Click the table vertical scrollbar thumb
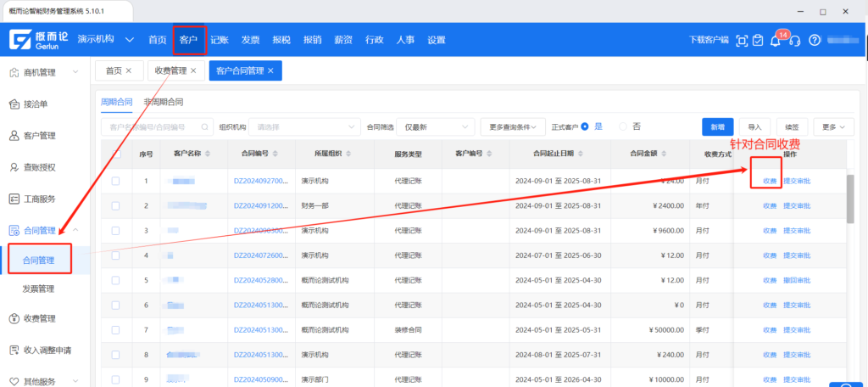The width and height of the screenshot is (868, 387). pos(850,199)
